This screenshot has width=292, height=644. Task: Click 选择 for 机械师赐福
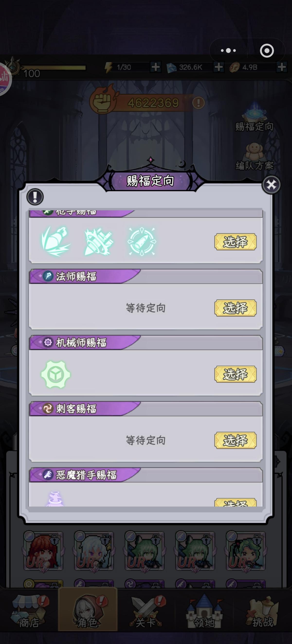coord(235,374)
